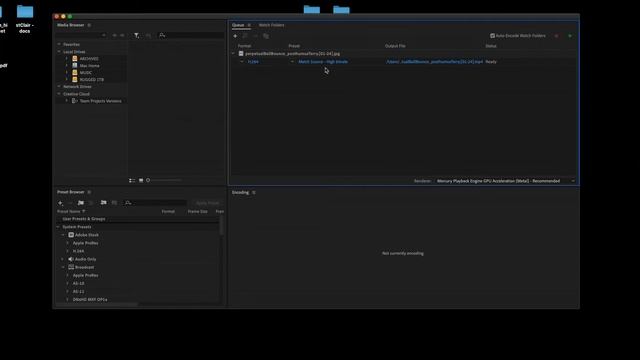Click the Match Source - High bitrate preset link
The image size is (640, 360).
(x=323, y=62)
